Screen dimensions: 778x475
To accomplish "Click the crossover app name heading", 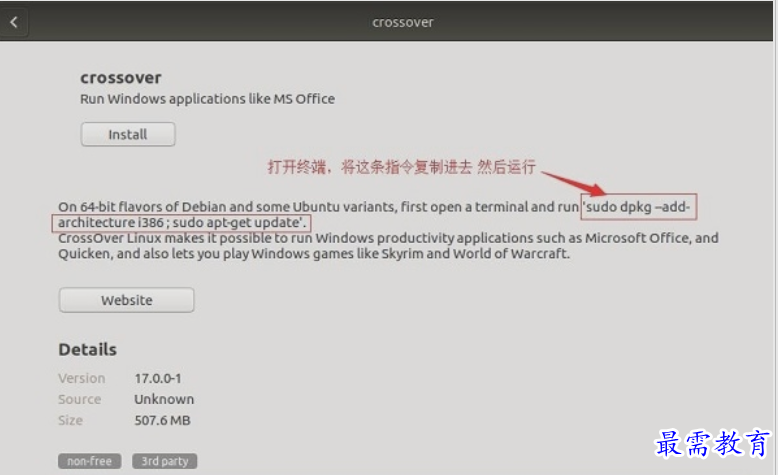I will pyautogui.click(x=121, y=78).
